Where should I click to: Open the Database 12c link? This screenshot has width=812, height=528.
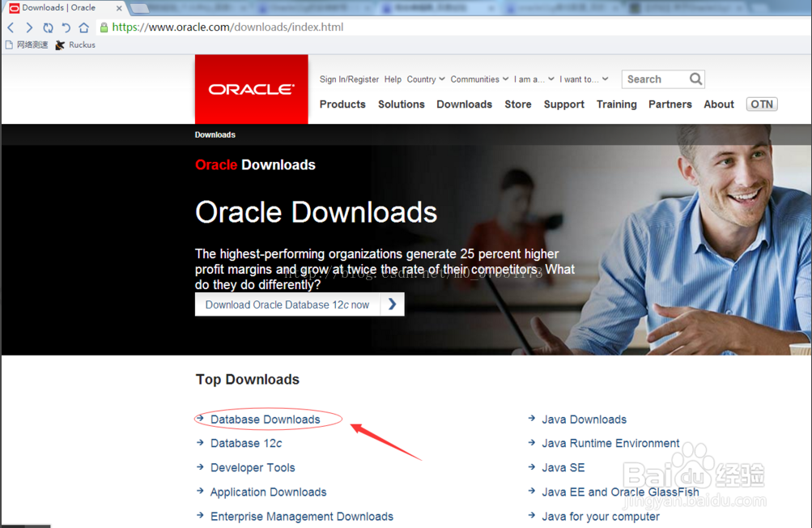(246, 443)
